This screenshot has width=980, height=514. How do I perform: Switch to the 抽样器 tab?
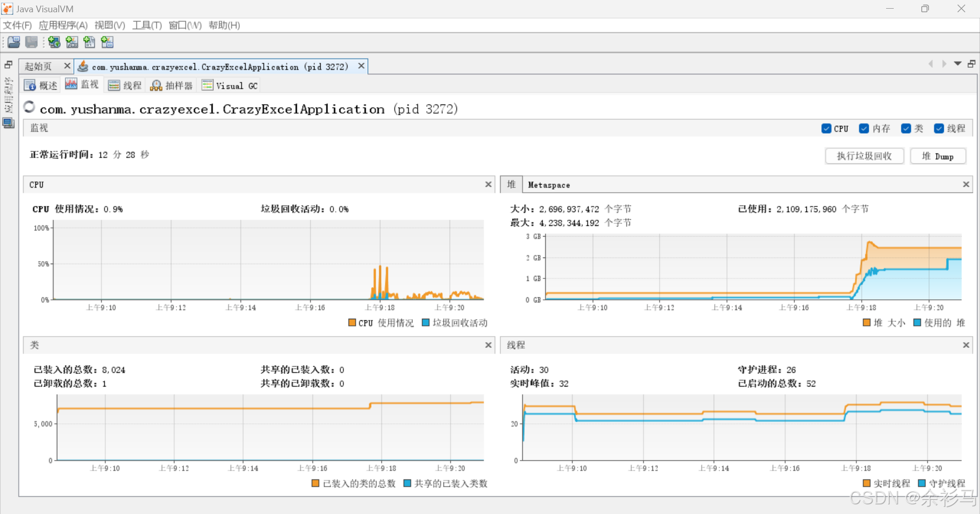171,85
